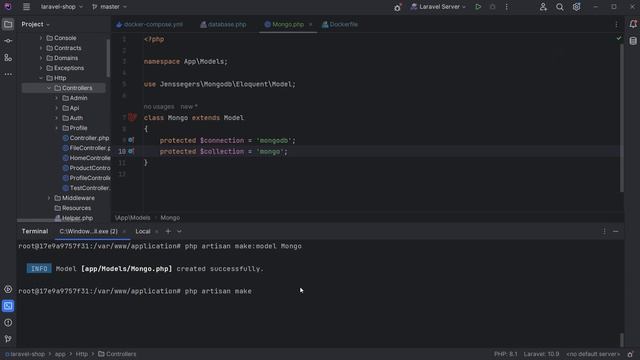Open editor tabs options menu
This screenshot has width=640, height=360.
[616, 24]
